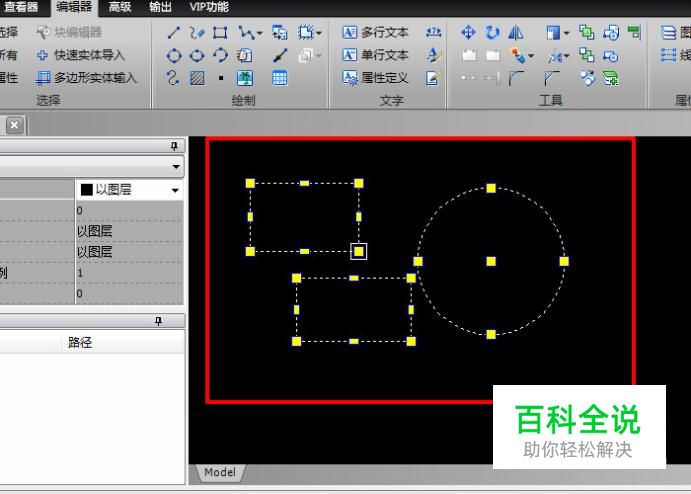
Task: Click the stacked pages copy icon
Action: pos(245,56)
